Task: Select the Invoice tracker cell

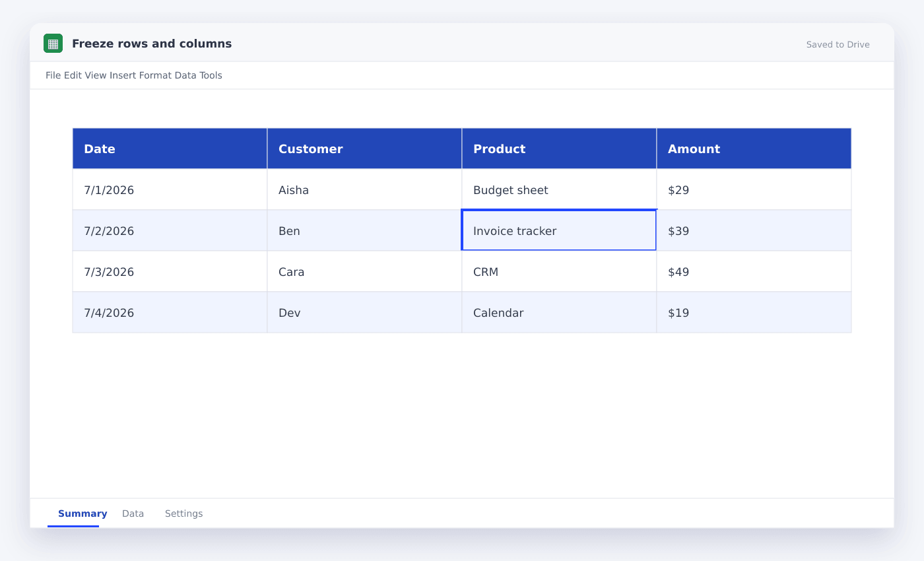Action: pos(559,230)
